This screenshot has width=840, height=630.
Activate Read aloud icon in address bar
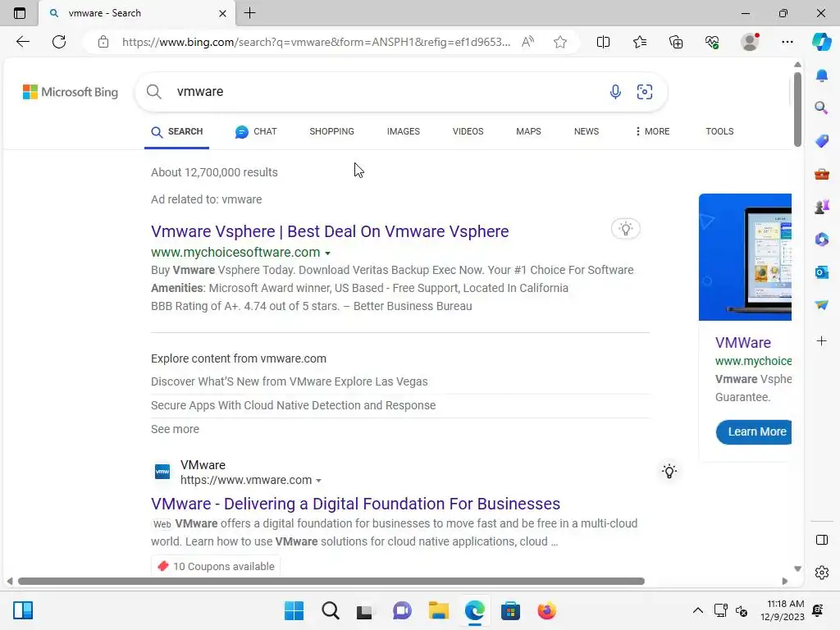(527, 42)
